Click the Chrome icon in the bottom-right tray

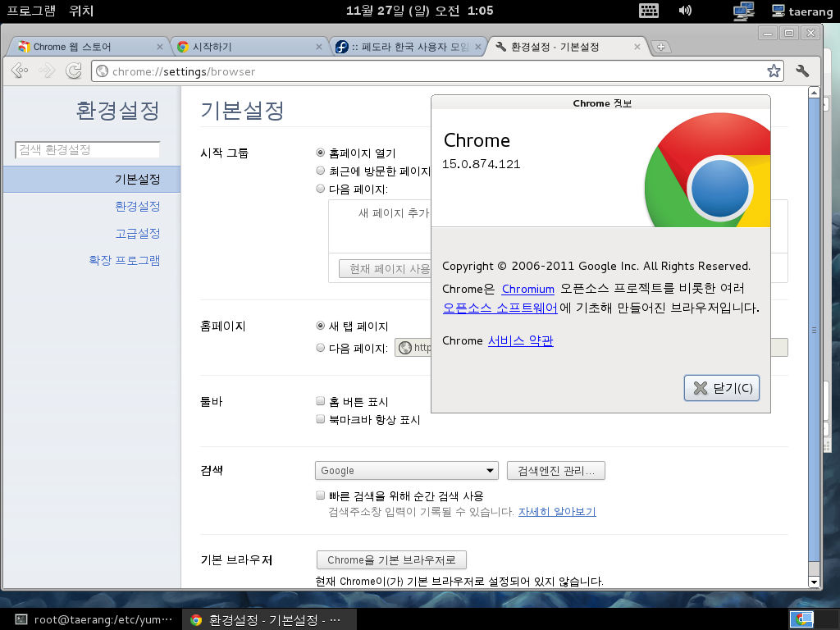tap(801, 619)
